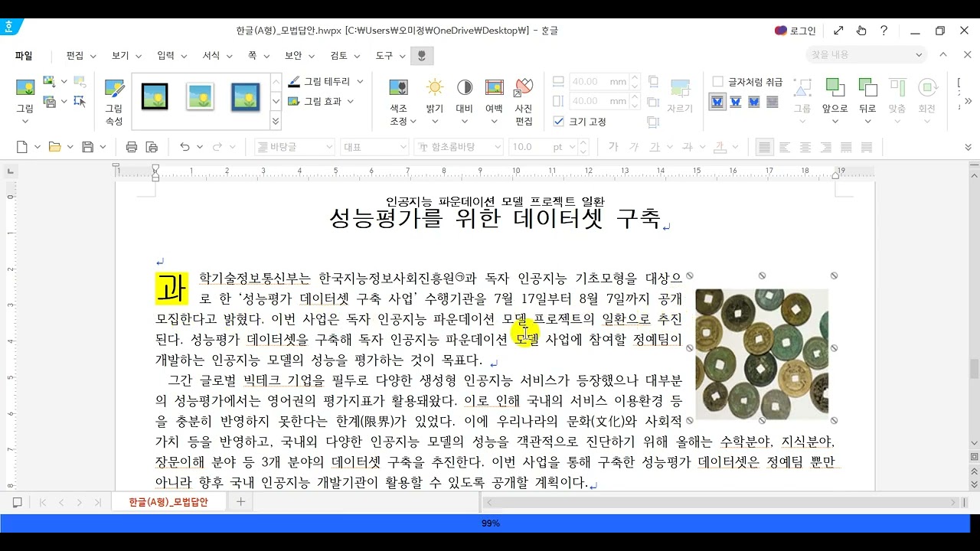Open the 도구 menu
Viewport: 980px width, 551px height.
point(390,56)
